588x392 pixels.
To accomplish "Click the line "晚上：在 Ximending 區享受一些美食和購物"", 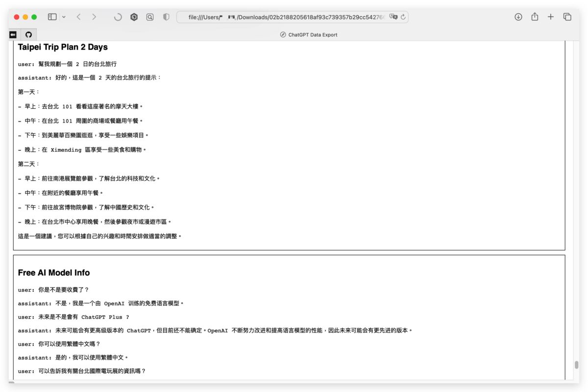I will point(82,149).
